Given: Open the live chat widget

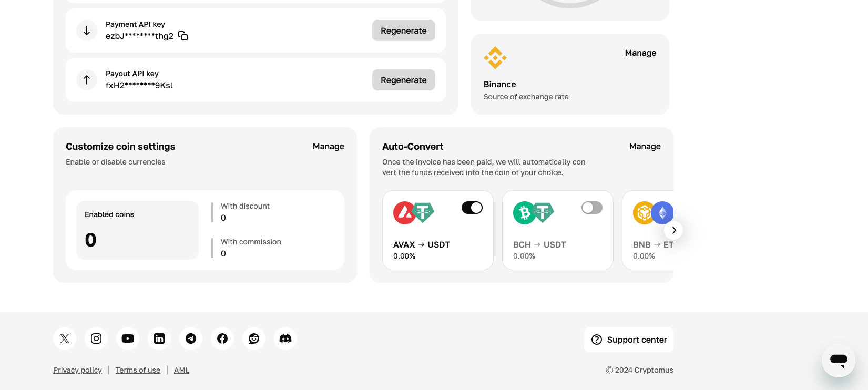Looking at the screenshot, I should coord(838,360).
